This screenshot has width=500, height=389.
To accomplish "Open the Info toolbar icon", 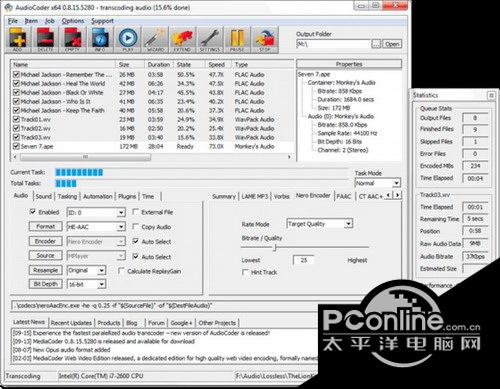I will coord(100,40).
